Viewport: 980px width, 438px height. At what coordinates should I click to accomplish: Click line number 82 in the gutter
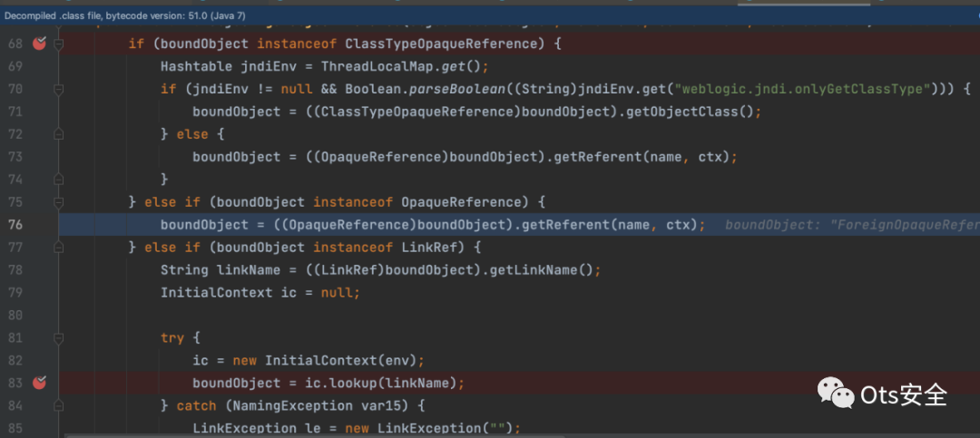15,361
